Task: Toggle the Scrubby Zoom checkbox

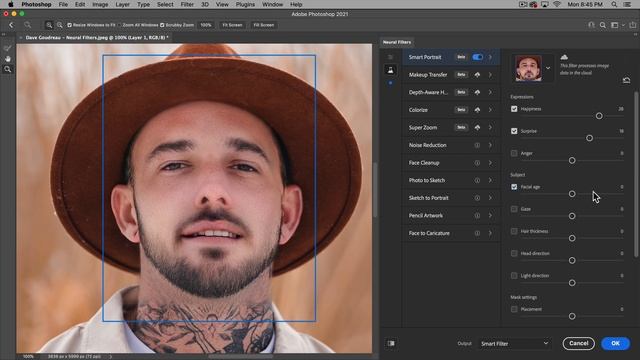Action: coord(162,25)
